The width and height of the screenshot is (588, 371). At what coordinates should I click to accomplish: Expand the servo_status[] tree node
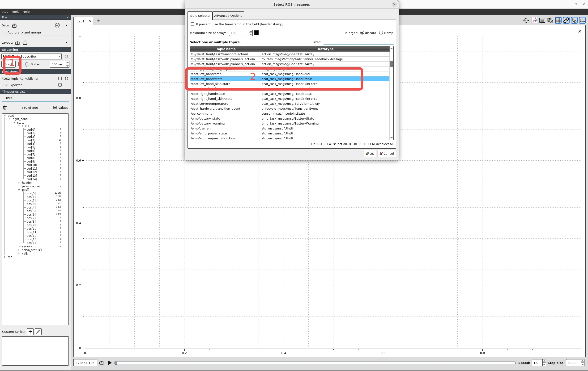click(x=19, y=250)
